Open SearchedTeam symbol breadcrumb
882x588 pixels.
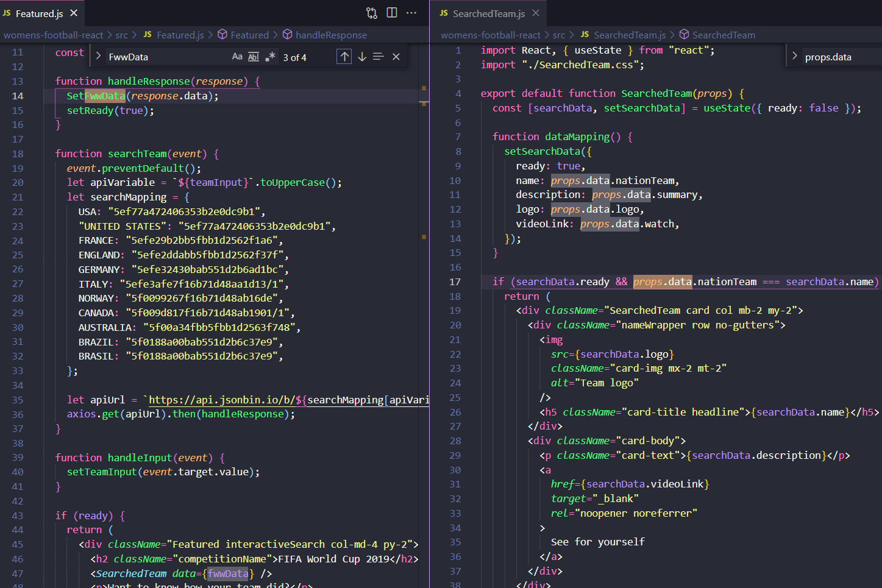point(717,35)
